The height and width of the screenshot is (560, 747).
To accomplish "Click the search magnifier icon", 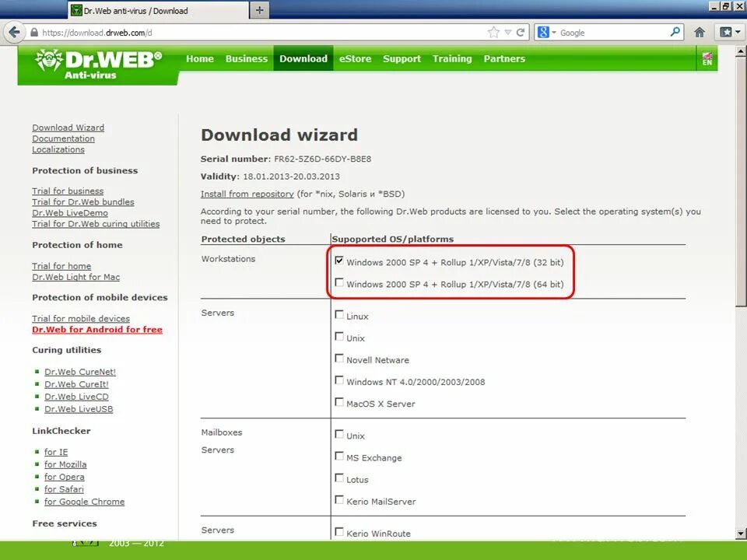I will click(x=675, y=33).
